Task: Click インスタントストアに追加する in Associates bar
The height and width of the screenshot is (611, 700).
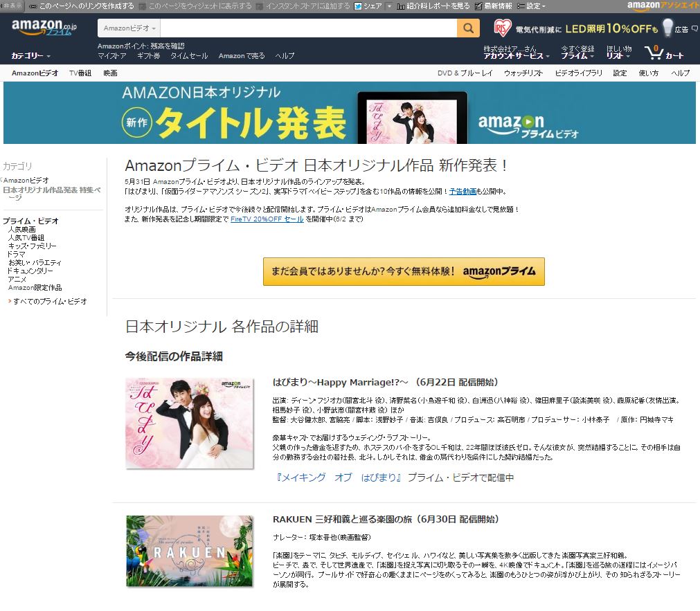Action: click(308, 6)
